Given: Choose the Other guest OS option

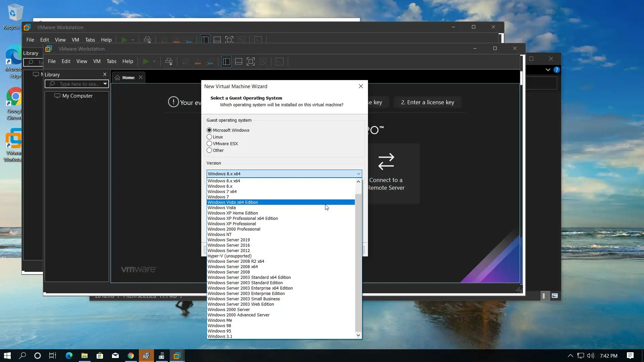Looking at the screenshot, I should [209, 150].
